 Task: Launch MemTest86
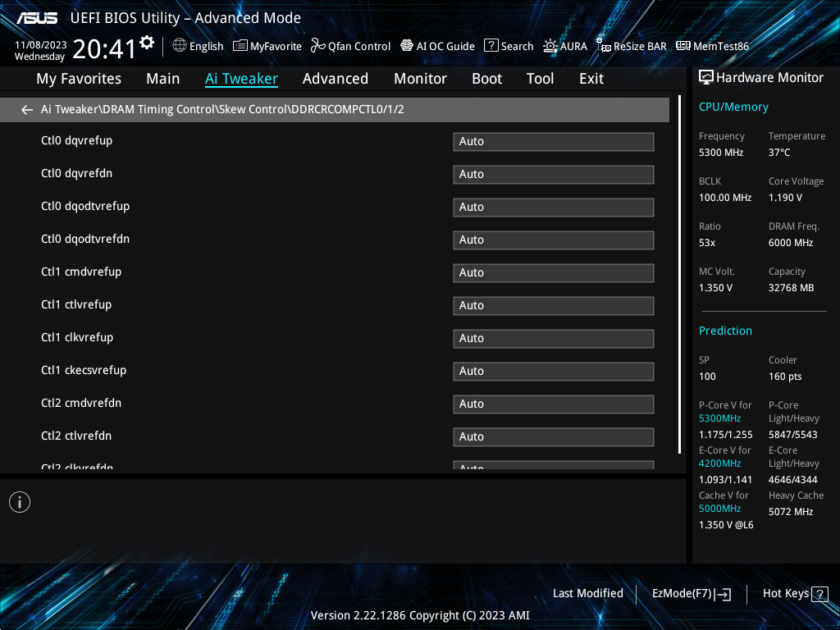point(713,46)
